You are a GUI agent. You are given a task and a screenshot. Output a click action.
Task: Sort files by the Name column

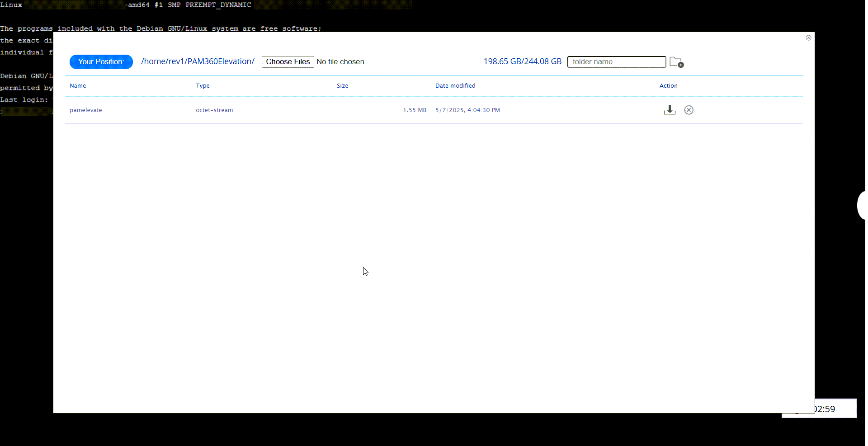tap(77, 85)
